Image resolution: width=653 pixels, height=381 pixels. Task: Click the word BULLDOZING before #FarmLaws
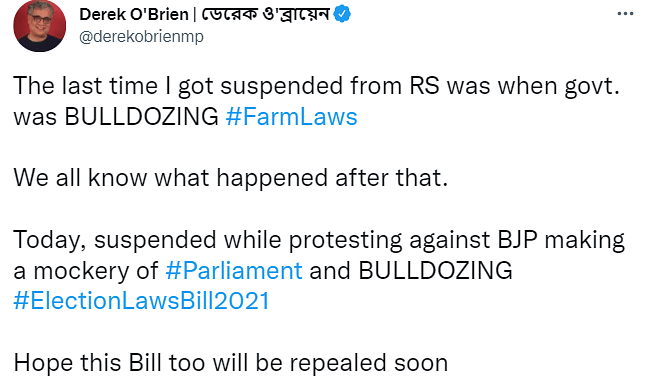tap(142, 117)
